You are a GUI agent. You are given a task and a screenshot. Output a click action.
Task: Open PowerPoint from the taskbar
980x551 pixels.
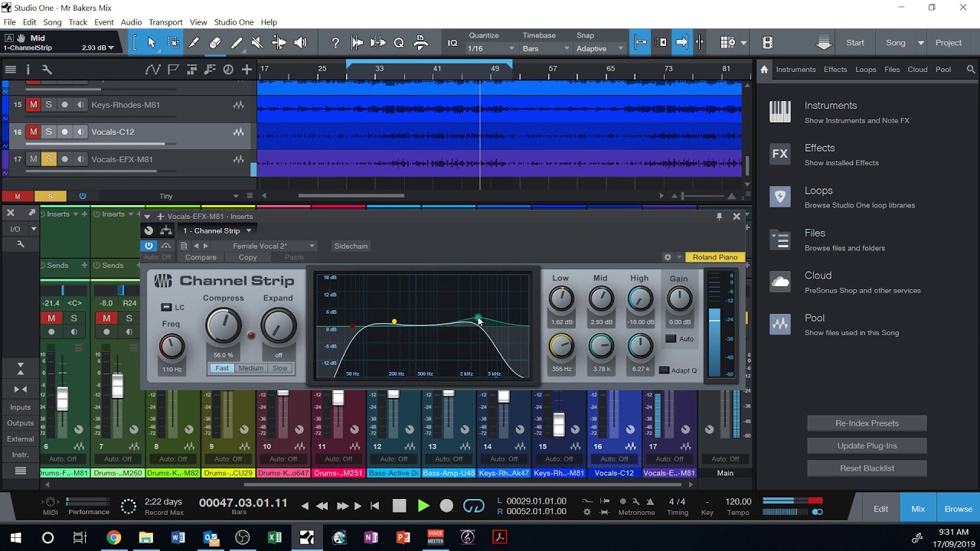click(403, 537)
